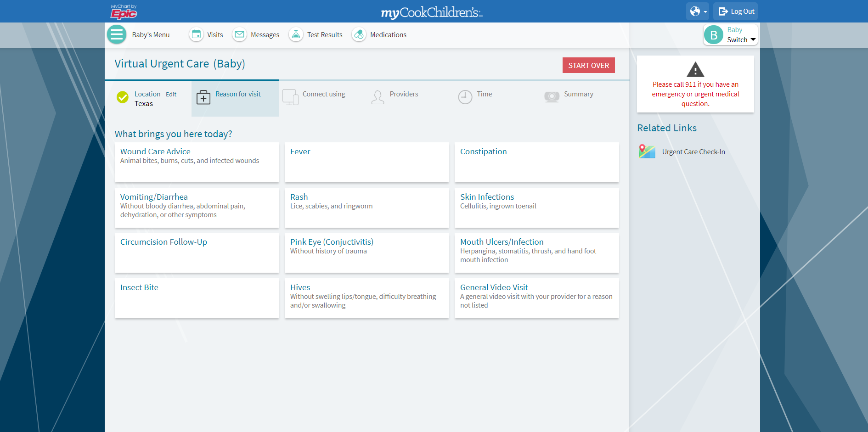Image resolution: width=868 pixels, height=432 pixels.
Task: Expand the Baby Switch profile dropdown
Action: click(x=731, y=35)
